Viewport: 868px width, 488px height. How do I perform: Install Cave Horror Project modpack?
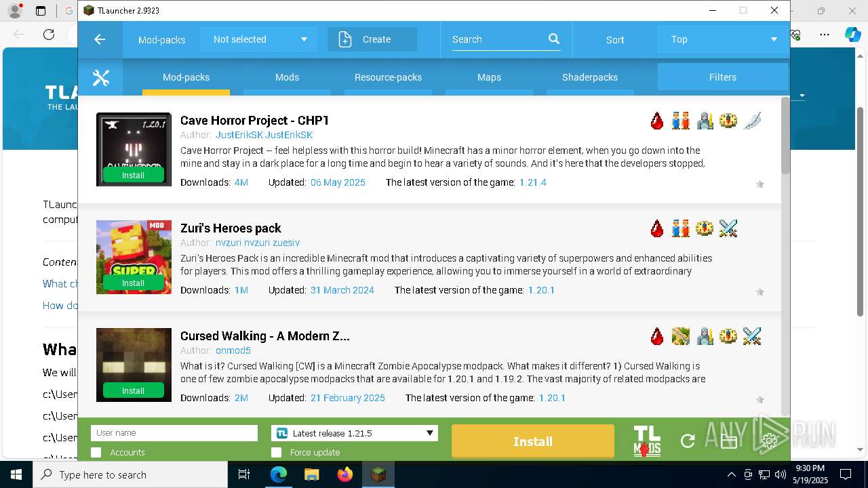point(134,175)
